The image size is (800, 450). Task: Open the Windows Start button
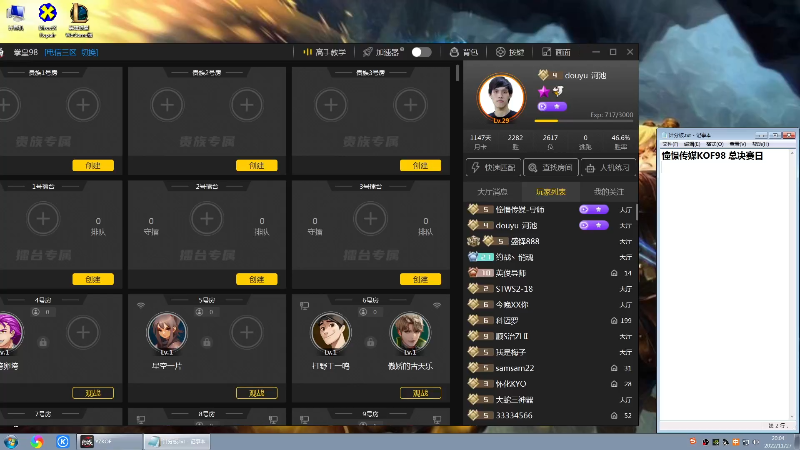11,441
